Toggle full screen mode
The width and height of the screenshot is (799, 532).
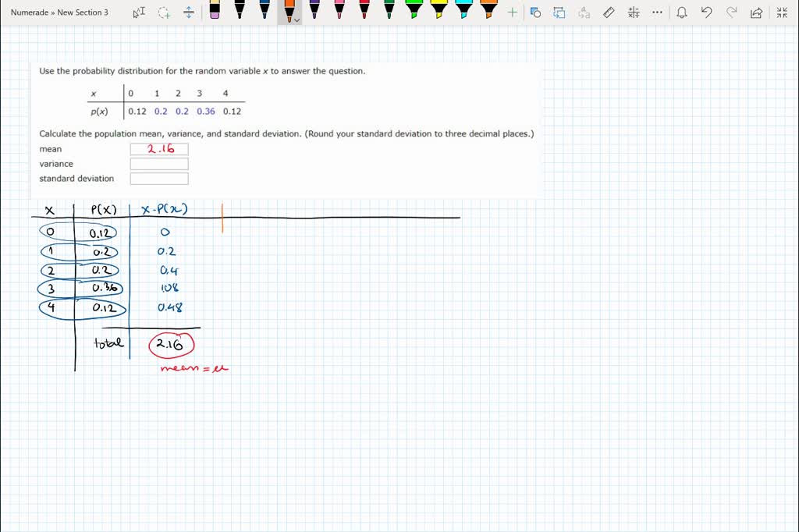point(781,12)
